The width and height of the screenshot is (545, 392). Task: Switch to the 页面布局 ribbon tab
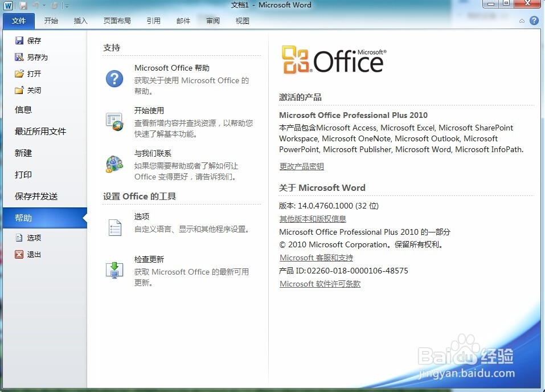pos(117,21)
